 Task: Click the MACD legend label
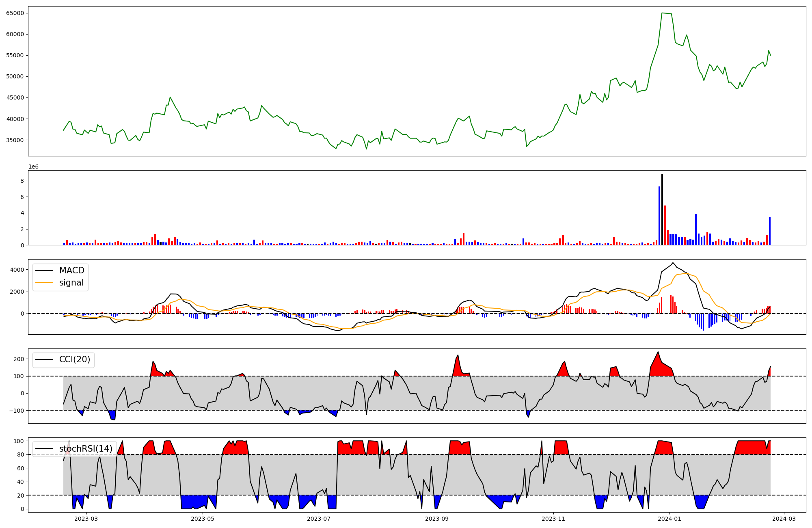tap(71, 270)
